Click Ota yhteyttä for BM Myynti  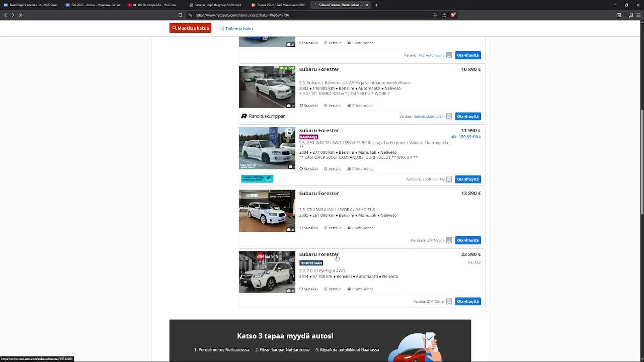coord(468,240)
